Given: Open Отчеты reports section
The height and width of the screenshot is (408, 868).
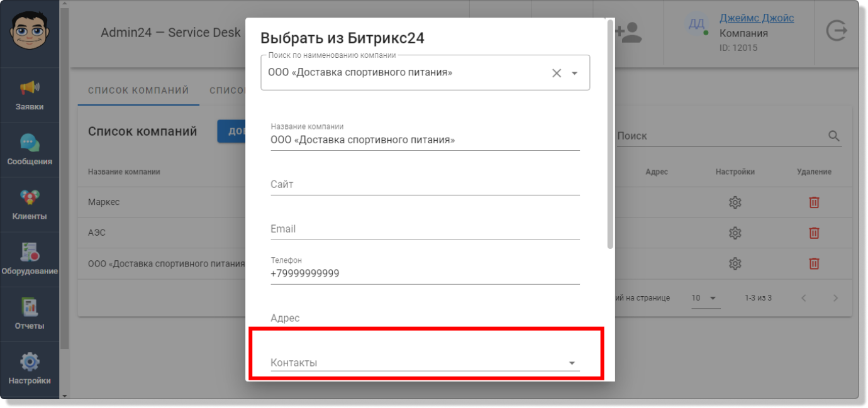Looking at the screenshot, I should point(30,314).
